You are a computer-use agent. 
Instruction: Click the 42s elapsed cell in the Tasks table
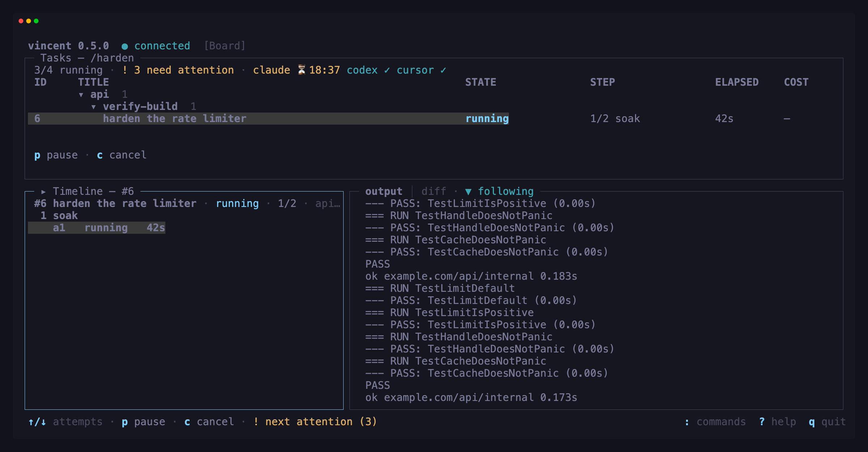[x=724, y=119]
